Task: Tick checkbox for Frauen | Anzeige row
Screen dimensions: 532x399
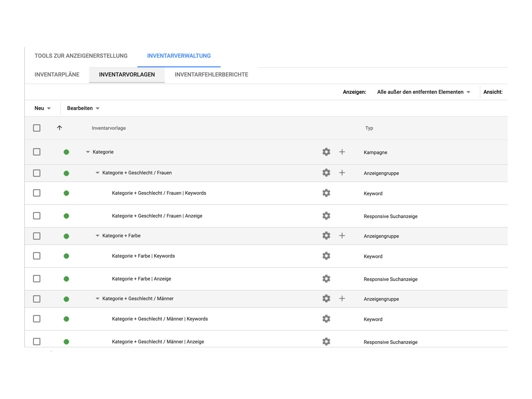Action: (x=37, y=216)
